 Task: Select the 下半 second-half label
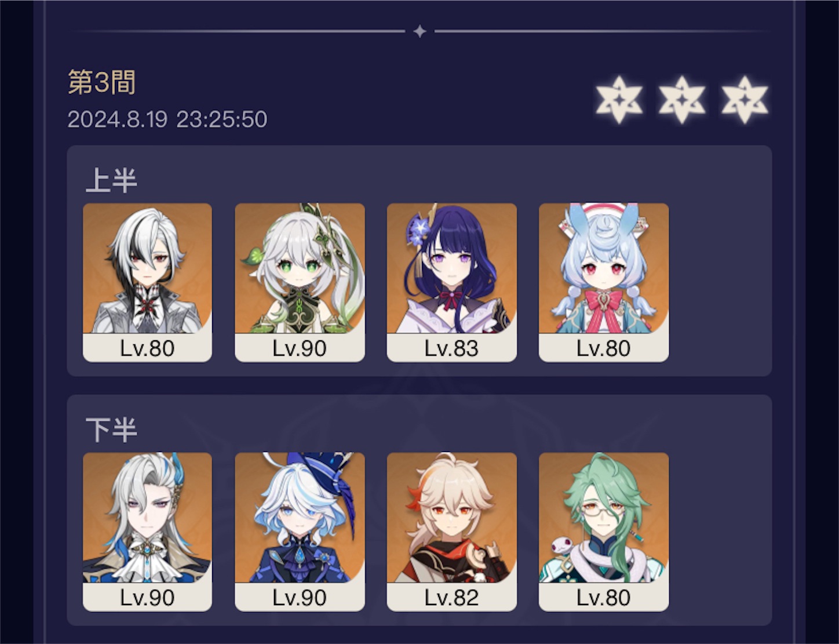tap(111, 430)
